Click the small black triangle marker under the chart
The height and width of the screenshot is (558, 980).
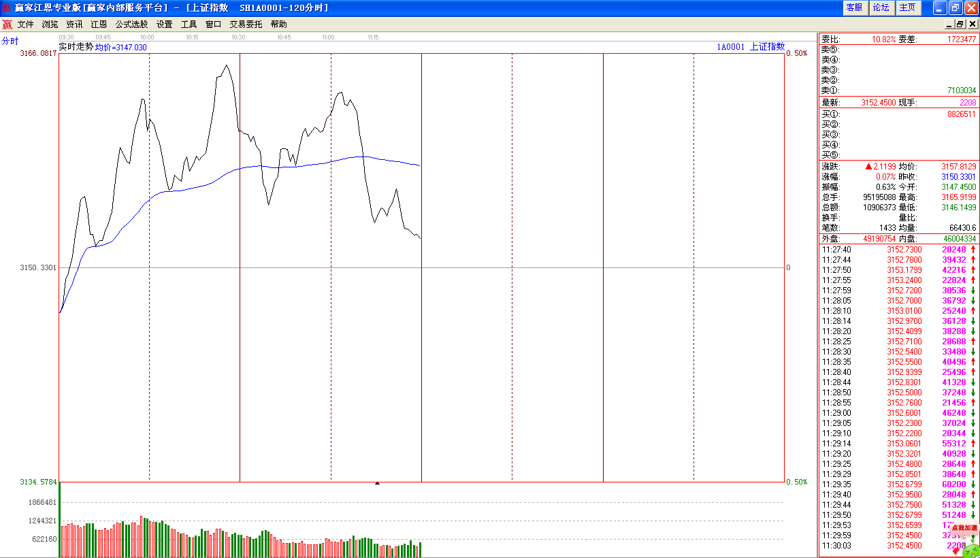click(377, 483)
